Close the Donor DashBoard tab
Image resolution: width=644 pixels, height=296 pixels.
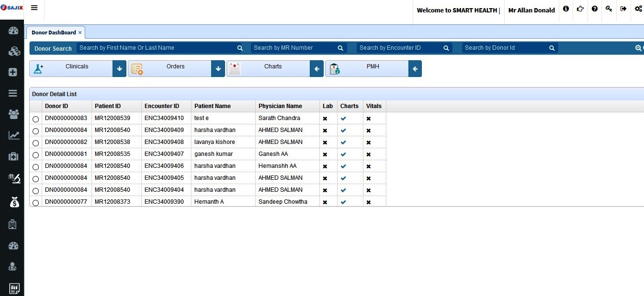(80, 33)
